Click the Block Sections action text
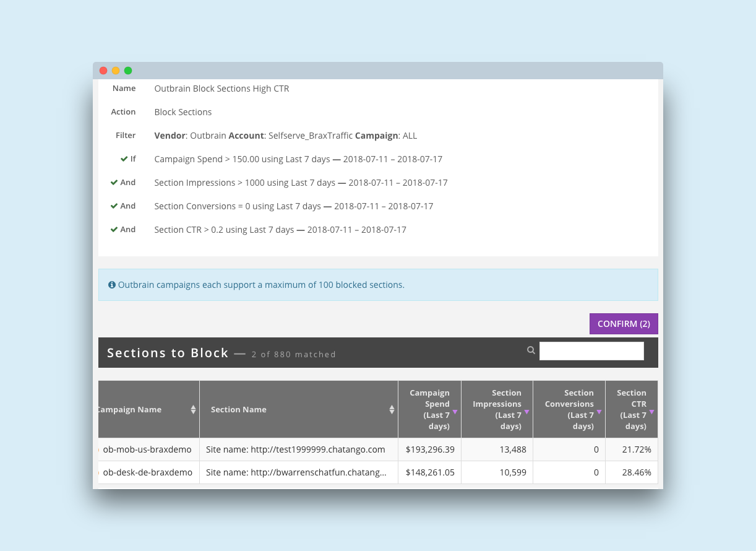756x551 pixels. (183, 112)
